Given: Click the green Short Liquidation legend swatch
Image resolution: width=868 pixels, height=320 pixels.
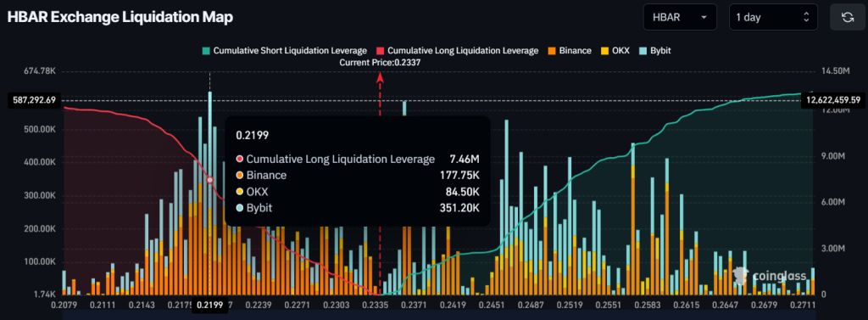Looking at the screenshot, I should (207, 50).
